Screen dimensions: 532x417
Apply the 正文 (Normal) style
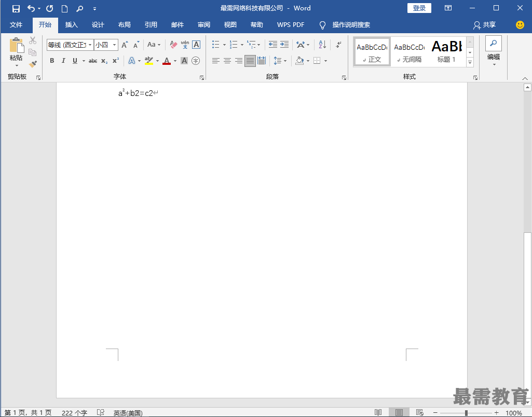pos(372,52)
